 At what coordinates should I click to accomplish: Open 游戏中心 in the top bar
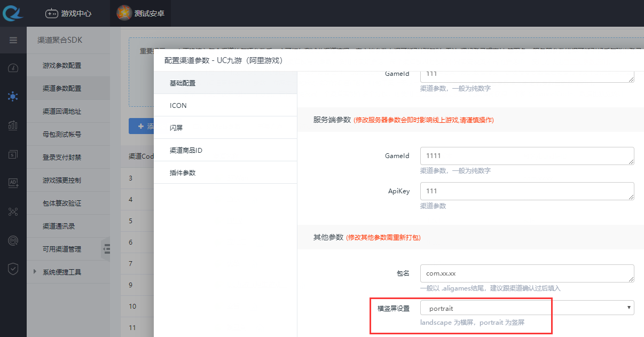[x=68, y=13]
